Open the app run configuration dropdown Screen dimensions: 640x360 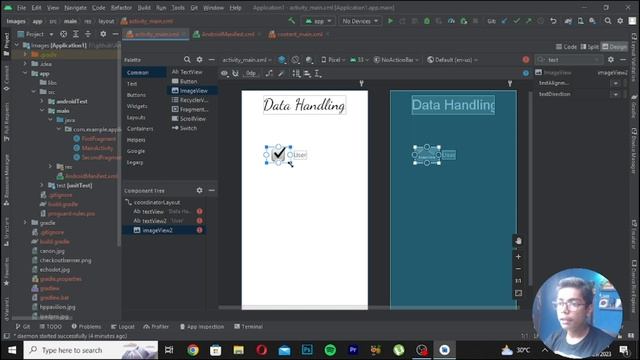click(x=318, y=21)
